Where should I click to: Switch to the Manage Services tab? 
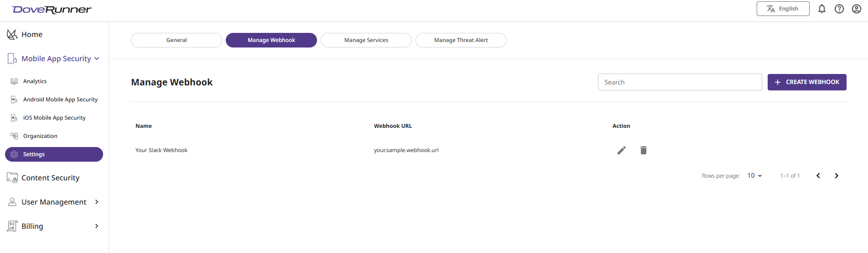tap(366, 40)
